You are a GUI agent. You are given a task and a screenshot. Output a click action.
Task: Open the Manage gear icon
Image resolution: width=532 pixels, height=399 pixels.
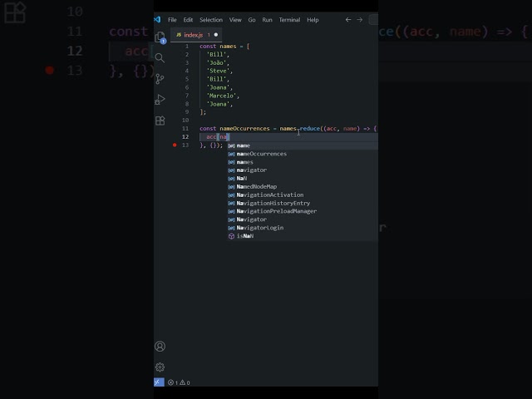click(160, 367)
